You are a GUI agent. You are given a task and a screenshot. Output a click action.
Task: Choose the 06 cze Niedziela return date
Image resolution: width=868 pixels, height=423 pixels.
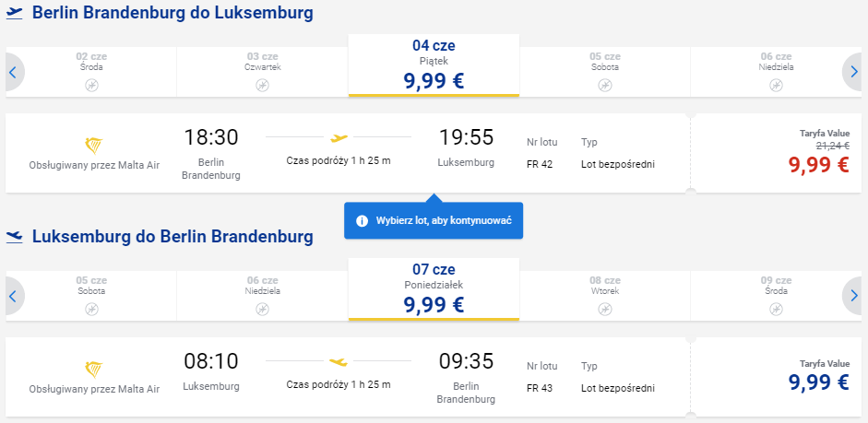pos(262,296)
